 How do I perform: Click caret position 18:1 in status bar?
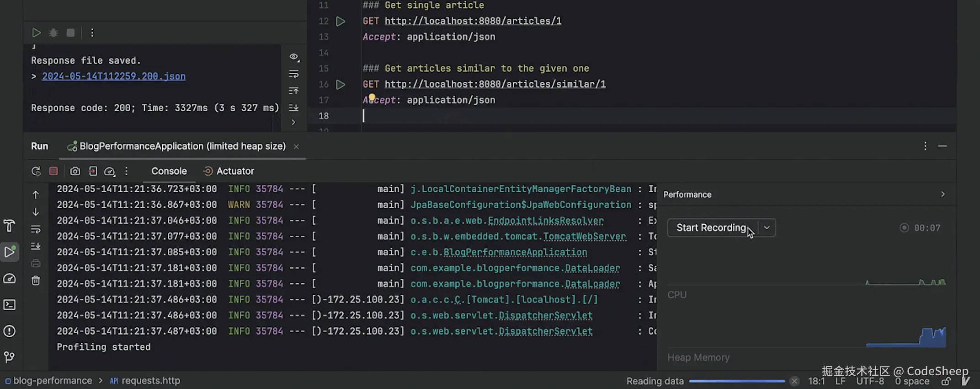[x=816, y=381]
